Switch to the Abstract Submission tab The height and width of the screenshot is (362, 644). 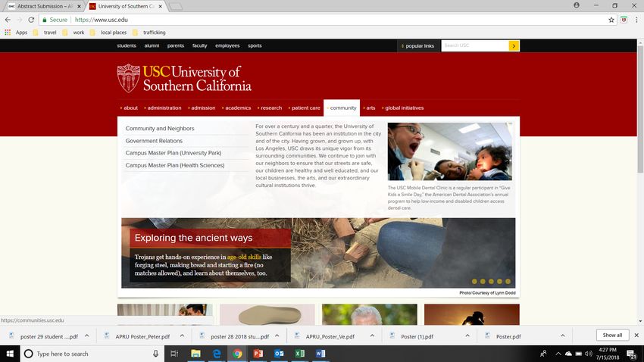(43, 6)
